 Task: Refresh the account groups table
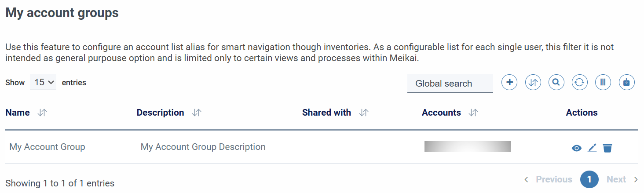click(x=580, y=82)
